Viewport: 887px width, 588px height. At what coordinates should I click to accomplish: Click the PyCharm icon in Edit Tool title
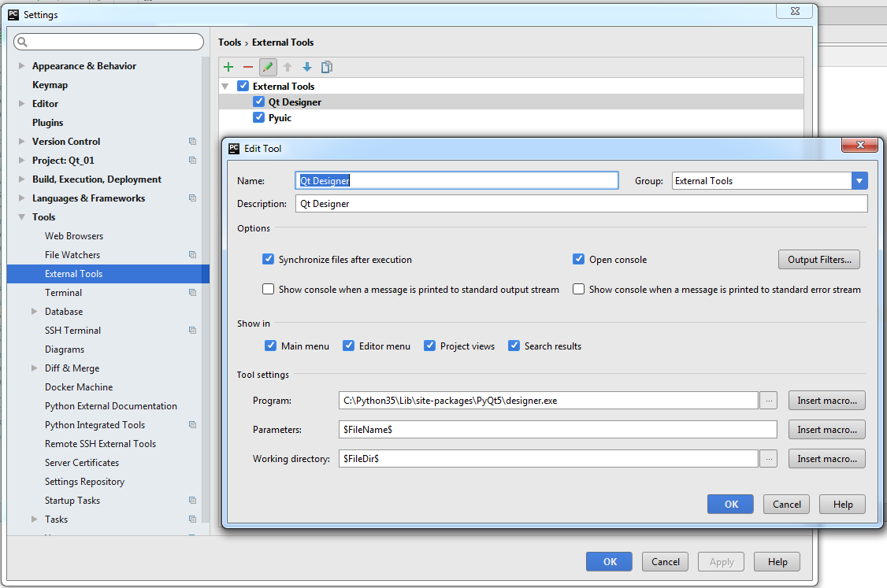click(x=234, y=149)
